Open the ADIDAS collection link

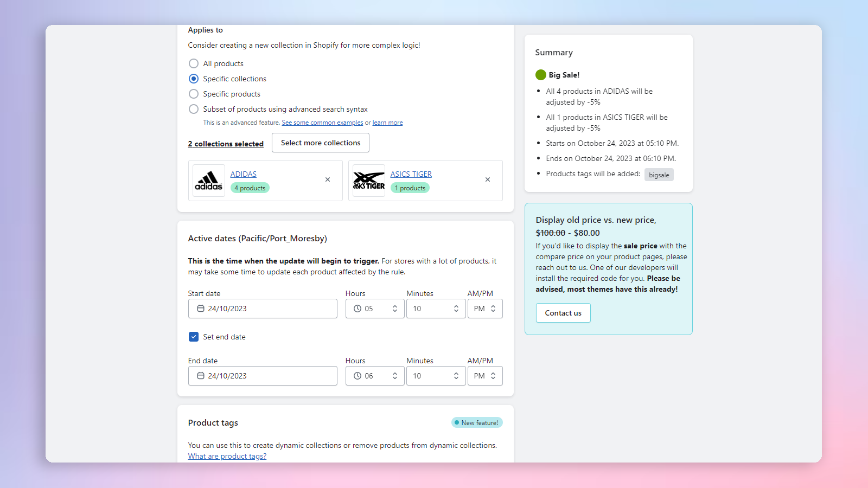[243, 174]
